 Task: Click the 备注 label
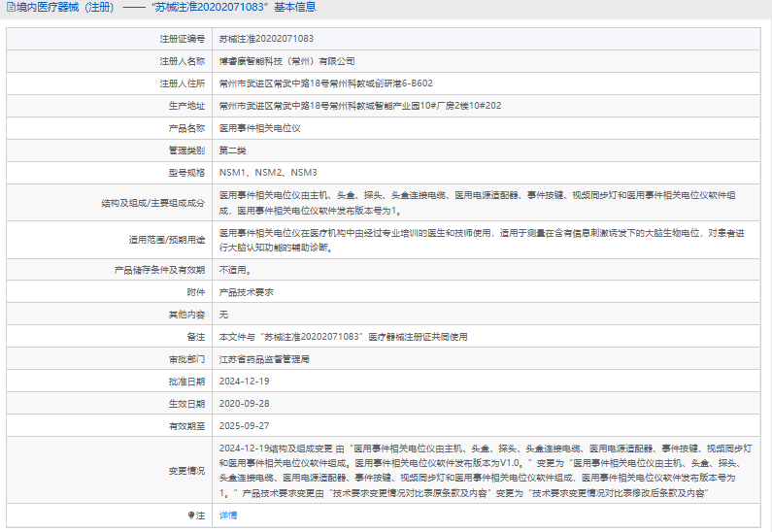196,337
